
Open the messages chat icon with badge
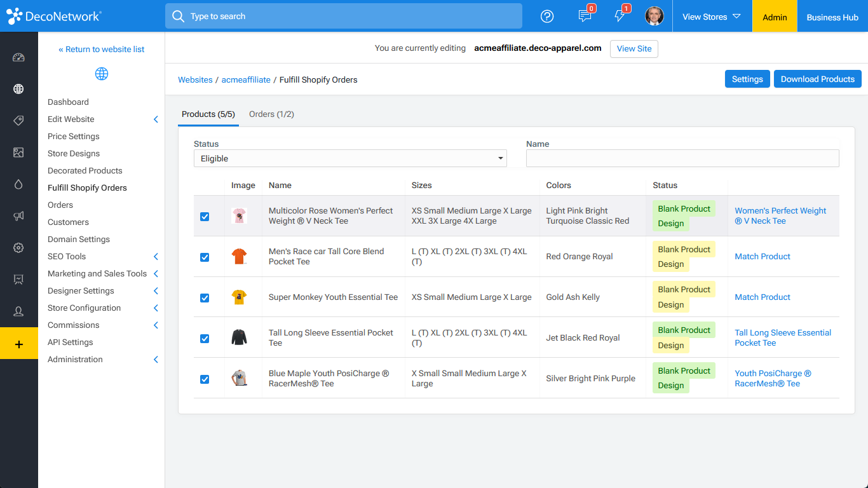(x=585, y=17)
